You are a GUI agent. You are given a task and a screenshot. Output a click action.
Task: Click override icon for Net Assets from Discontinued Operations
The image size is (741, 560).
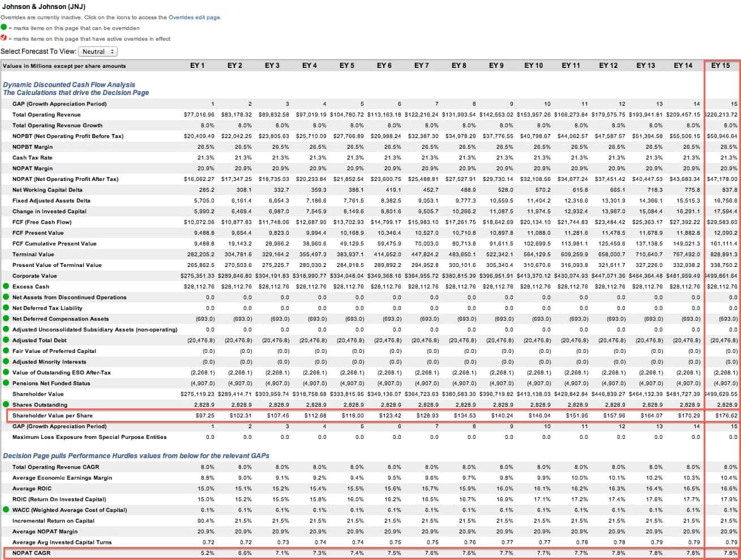[6, 298]
